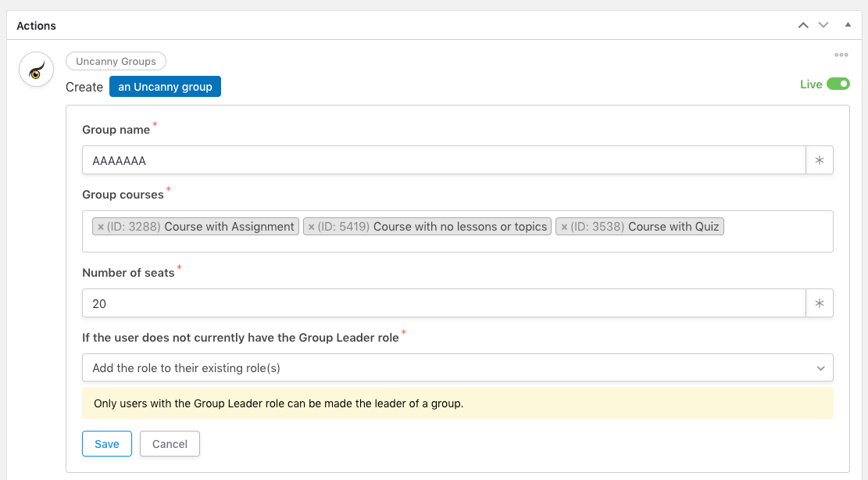Click into the Number of seats field
The image size is (868, 480).
coord(444,303)
